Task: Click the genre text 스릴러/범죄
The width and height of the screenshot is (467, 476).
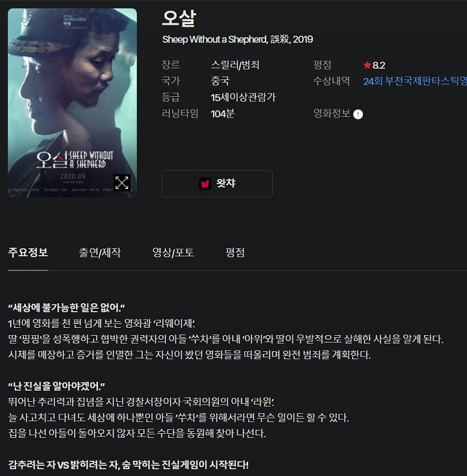Action: coord(236,65)
